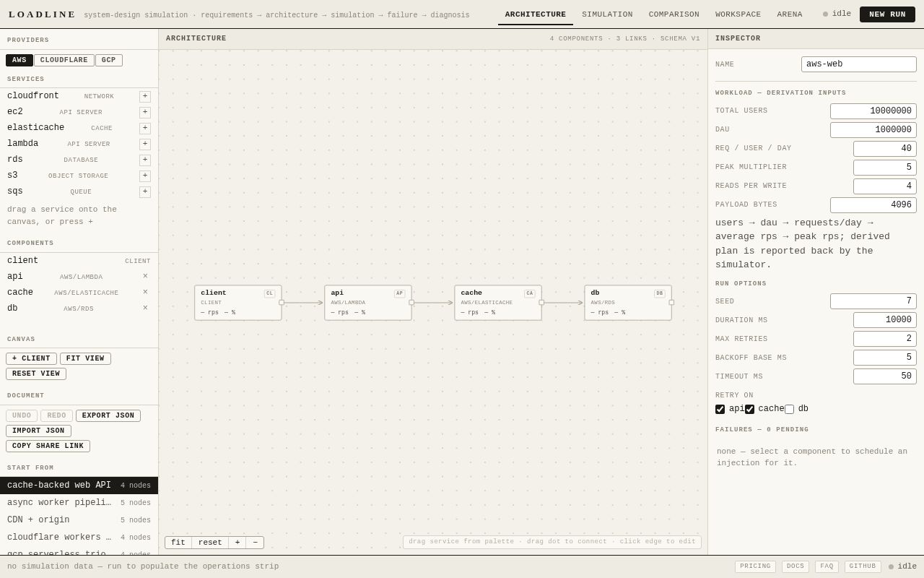
Task: Open the Workspace tab
Action: pos(738,14)
